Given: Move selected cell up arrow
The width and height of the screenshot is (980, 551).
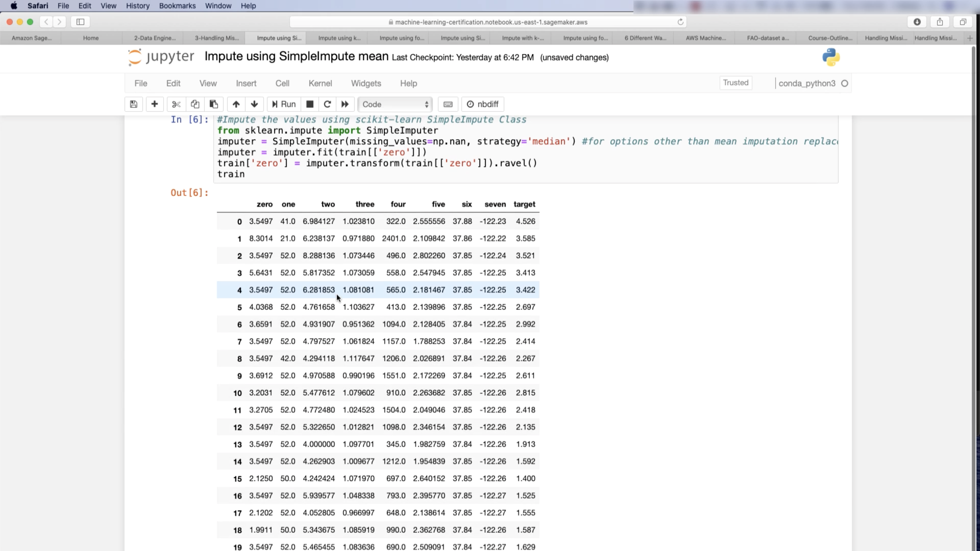Looking at the screenshot, I should click(236, 104).
